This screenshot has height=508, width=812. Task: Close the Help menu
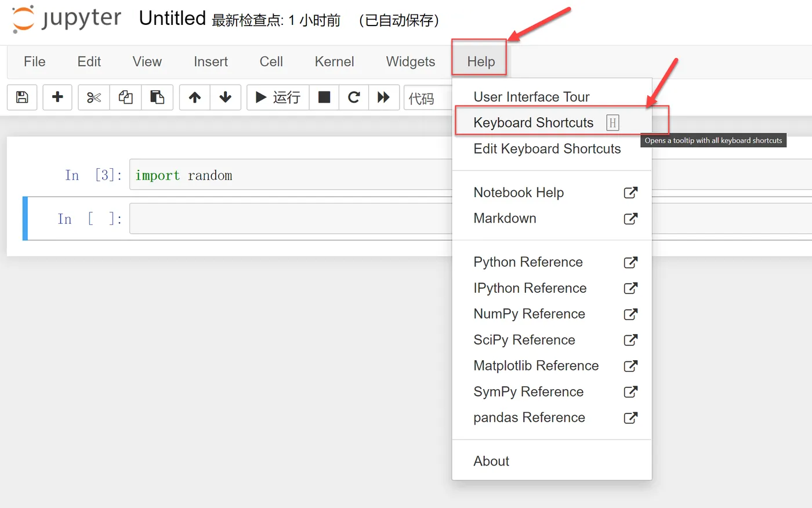click(481, 61)
